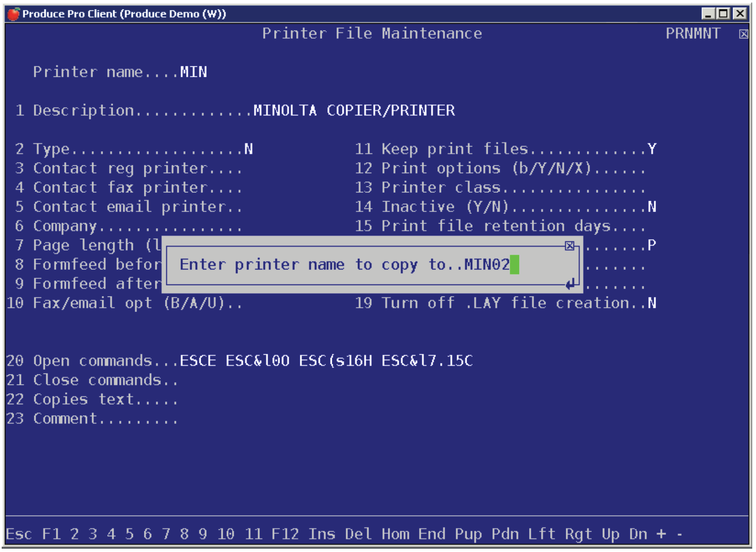Click the Rgt key in bottom bar
The image size is (756, 552).
pos(578,534)
